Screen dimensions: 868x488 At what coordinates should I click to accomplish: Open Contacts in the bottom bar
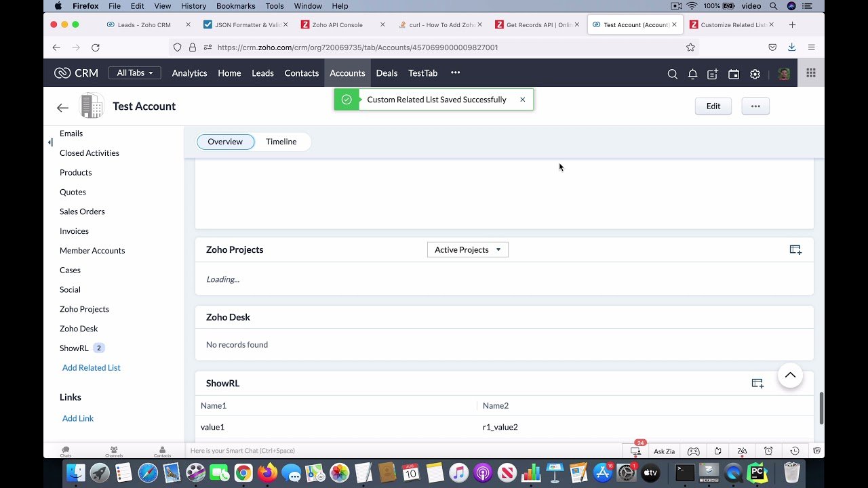pyautogui.click(x=162, y=451)
